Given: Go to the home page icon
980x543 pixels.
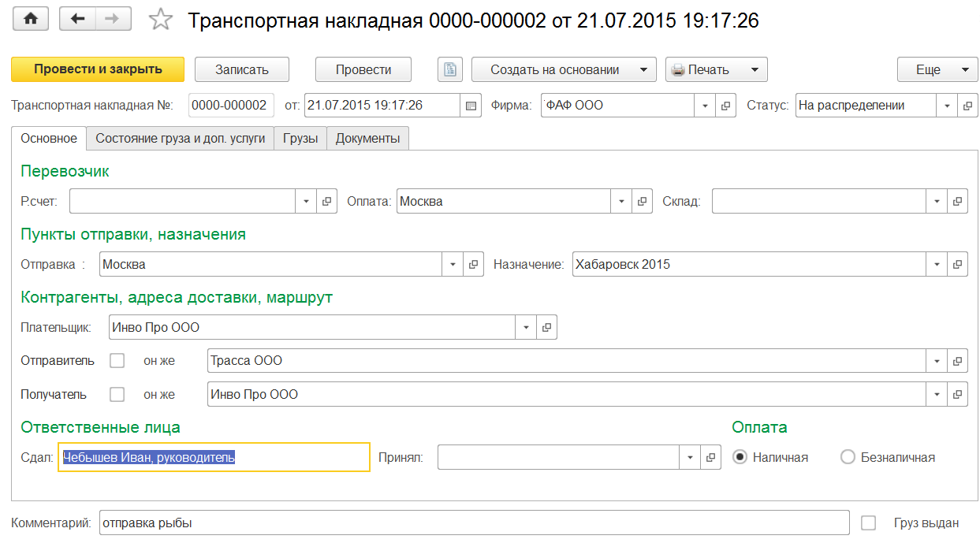Looking at the screenshot, I should coord(31,20).
